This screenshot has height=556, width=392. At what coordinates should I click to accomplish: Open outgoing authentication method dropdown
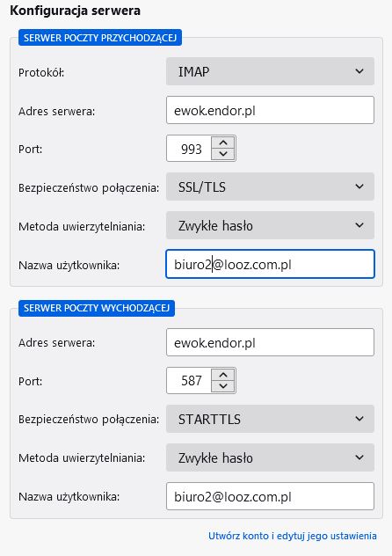point(270,457)
